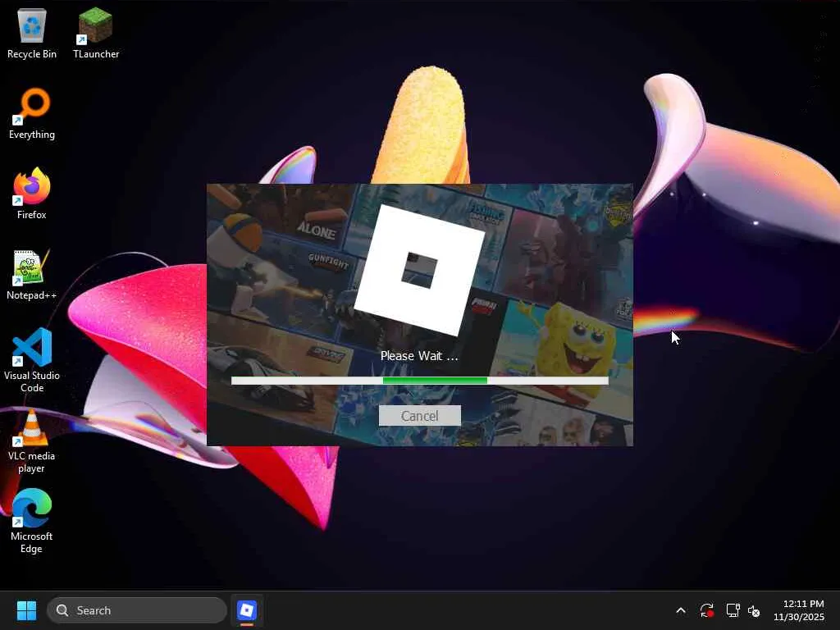
Task: Show hidden system tray icons
Action: (681, 610)
